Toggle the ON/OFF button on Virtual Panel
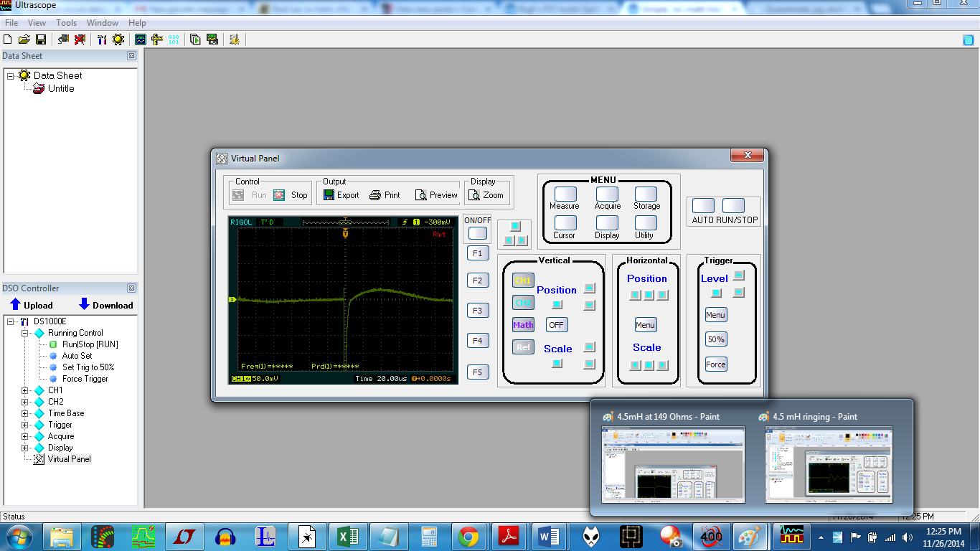 click(477, 233)
